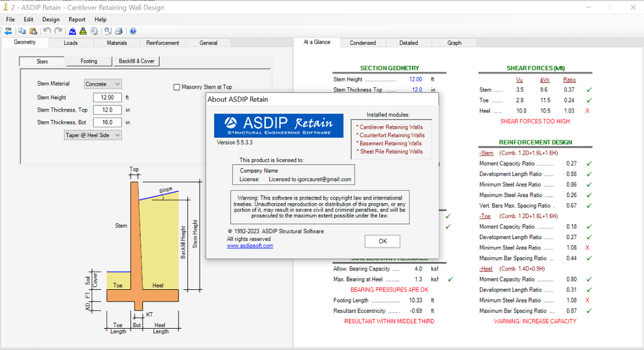Switch to the Detailed results tab
644x350 pixels.
click(408, 42)
